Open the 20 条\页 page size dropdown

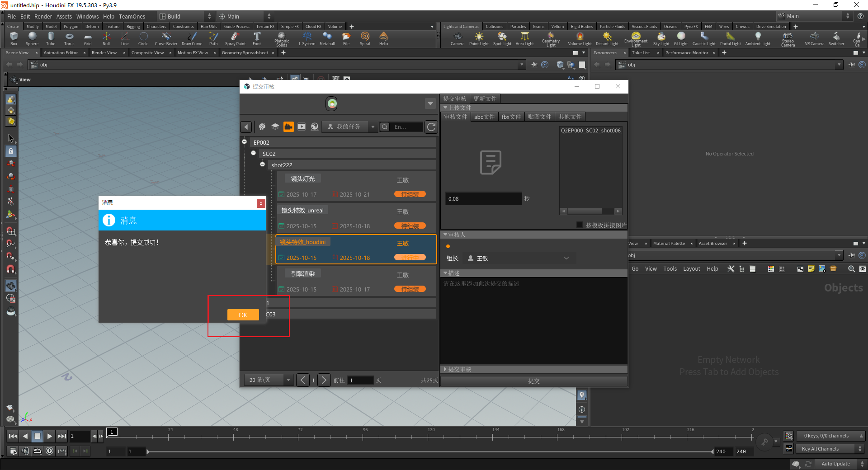[x=269, y=380]
